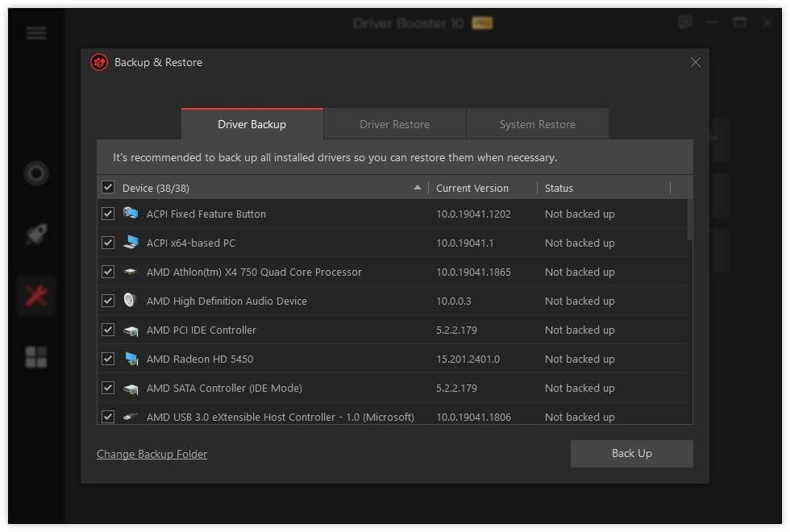
Task: Uncheck AMD SATA Controller (IDE Mode) checkbox
Action: click(x=108, y=388)
